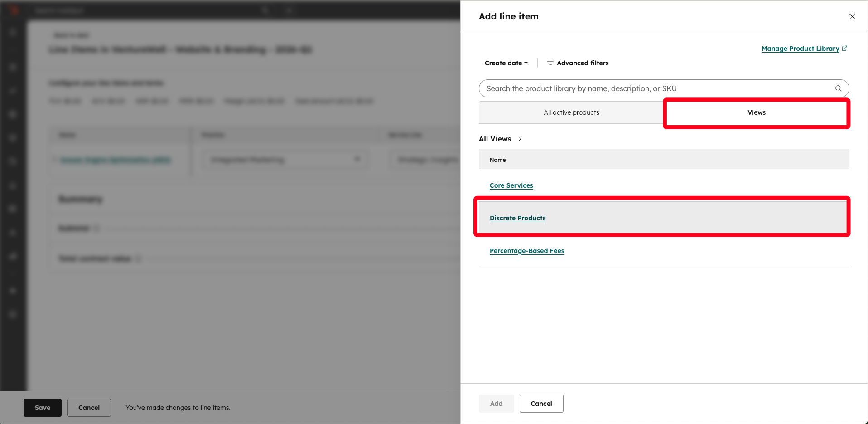Select the Views tab
Viewport: 868px width, 424px height.
pos(756,112)
